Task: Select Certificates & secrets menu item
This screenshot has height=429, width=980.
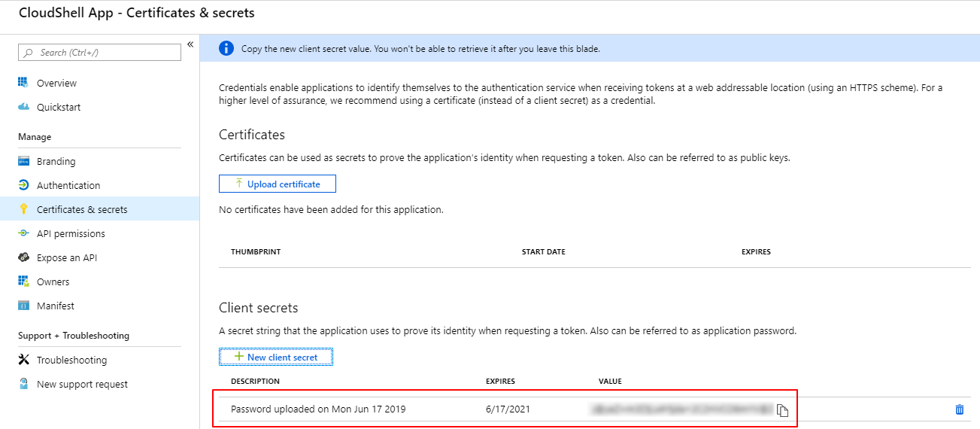Action: click(99, 209)
